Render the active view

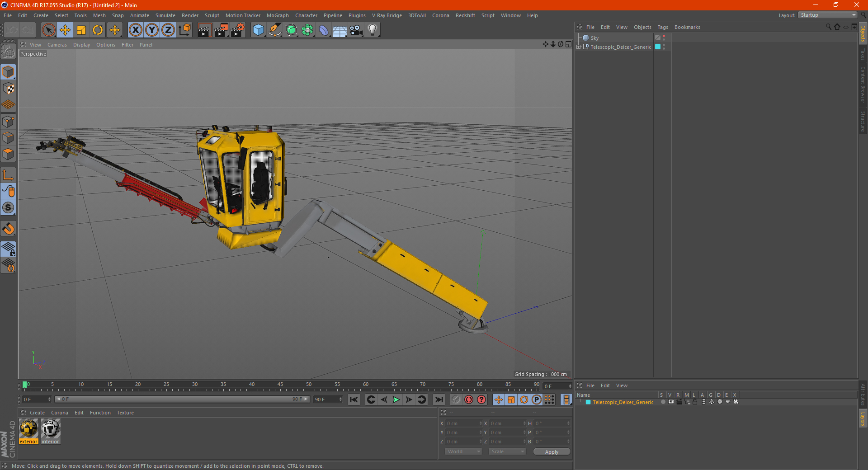pyautogui.click(x=204, y=30)
